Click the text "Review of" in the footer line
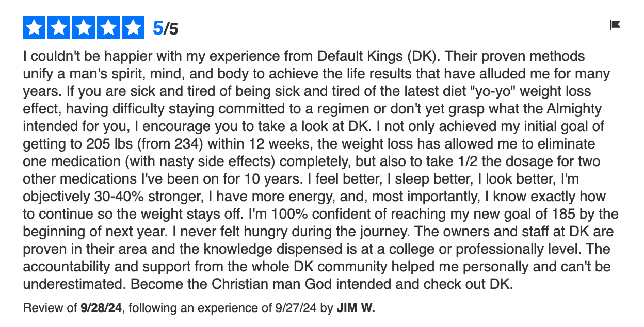644x327 pixels. pyautogui.click(x=51, y=308)
